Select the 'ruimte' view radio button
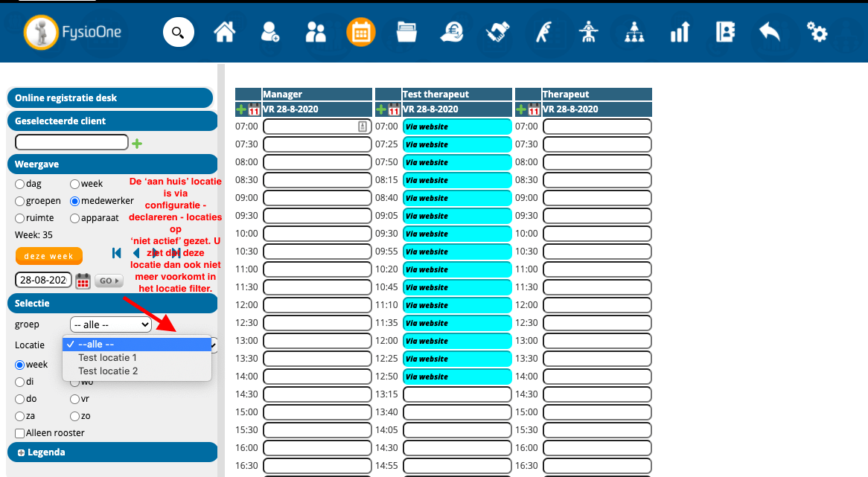 point(20,219)
